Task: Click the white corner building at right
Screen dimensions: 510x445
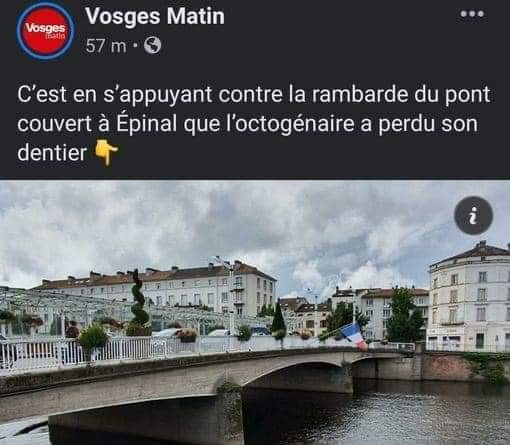Action: tap(469, 296)
